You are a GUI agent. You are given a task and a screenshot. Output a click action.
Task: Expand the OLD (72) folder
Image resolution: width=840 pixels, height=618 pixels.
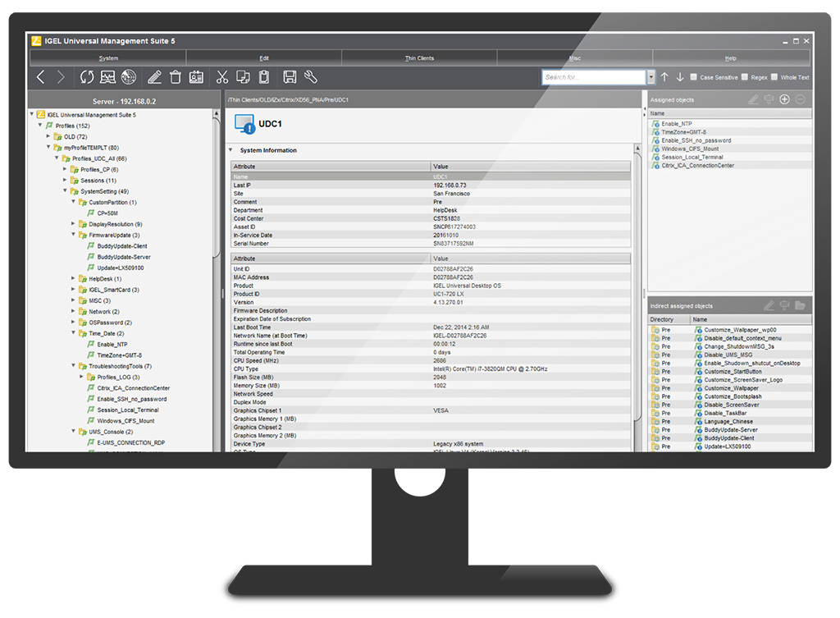(48, 136)
